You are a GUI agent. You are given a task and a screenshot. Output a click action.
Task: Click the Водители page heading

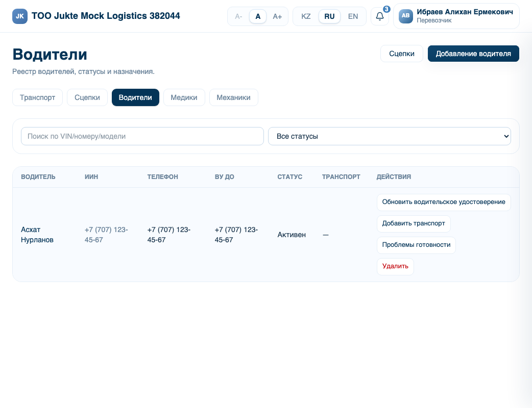tap(50, 55)
